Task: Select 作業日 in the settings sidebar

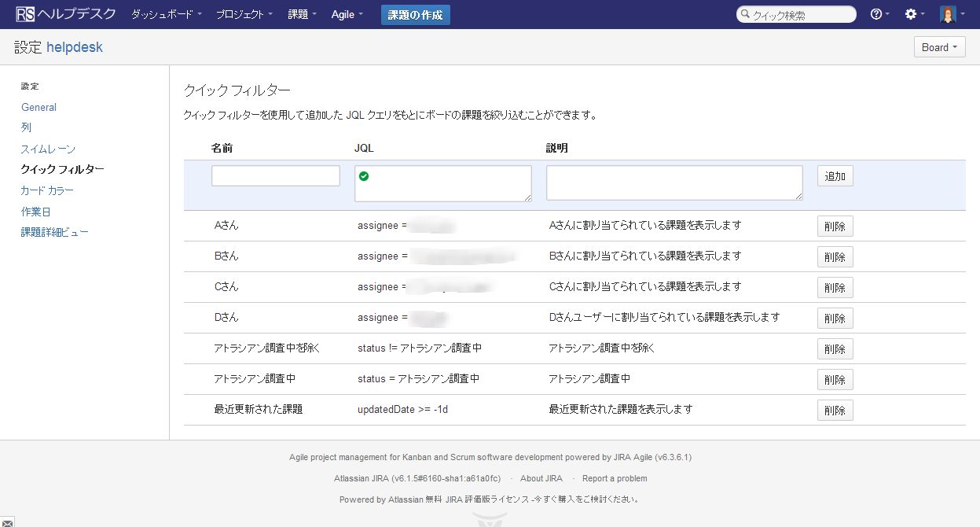Action: [36, 212]
